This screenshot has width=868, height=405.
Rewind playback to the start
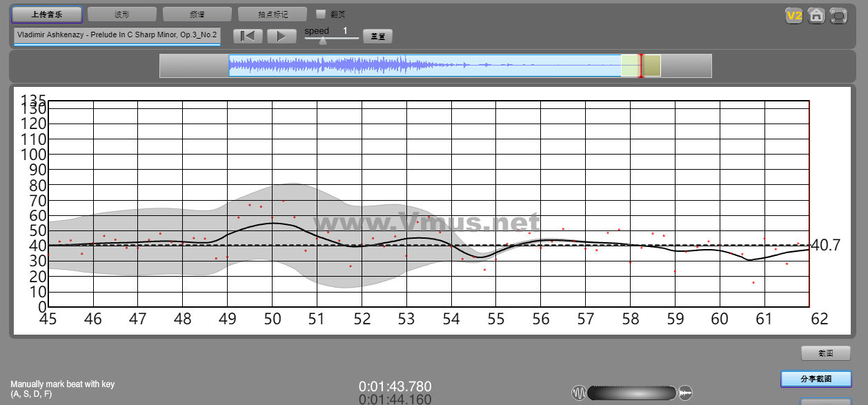pos(248,37)
